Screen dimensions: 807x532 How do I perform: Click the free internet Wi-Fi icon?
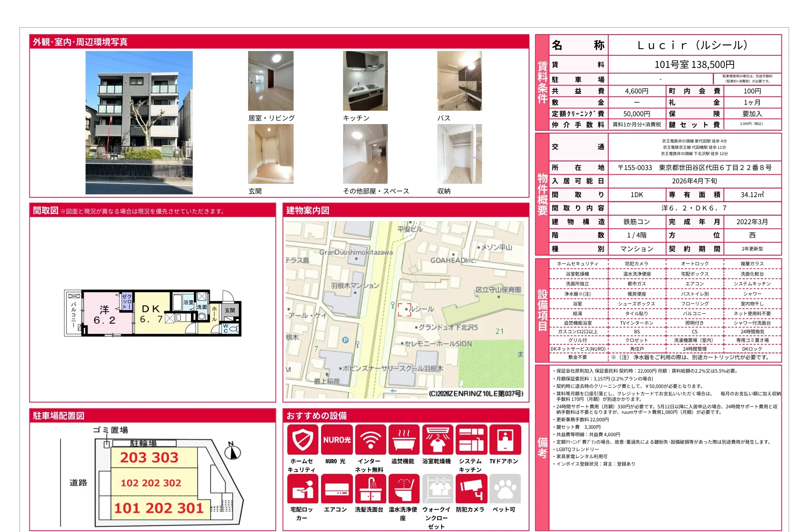(x=370, y=439)
